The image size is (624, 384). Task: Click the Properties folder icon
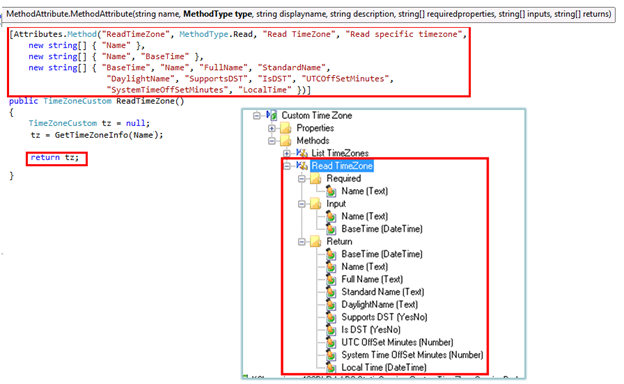click(x=286, y=128)
